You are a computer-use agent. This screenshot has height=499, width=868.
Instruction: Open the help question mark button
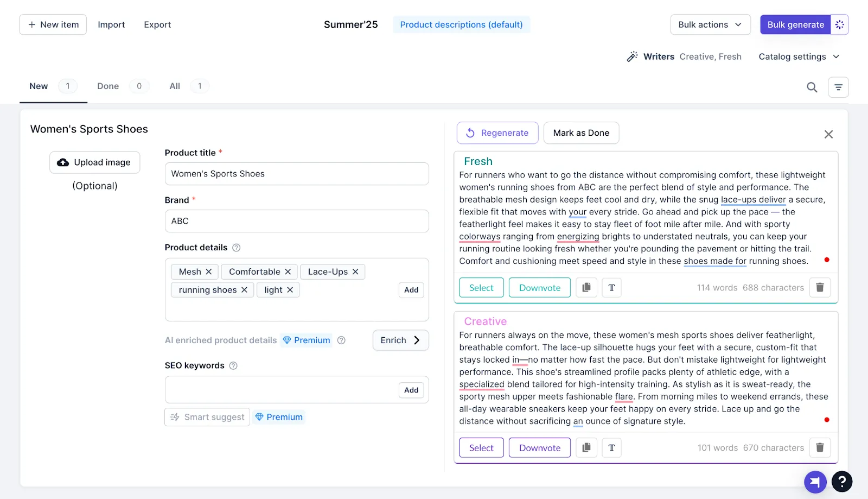(842, 481)
